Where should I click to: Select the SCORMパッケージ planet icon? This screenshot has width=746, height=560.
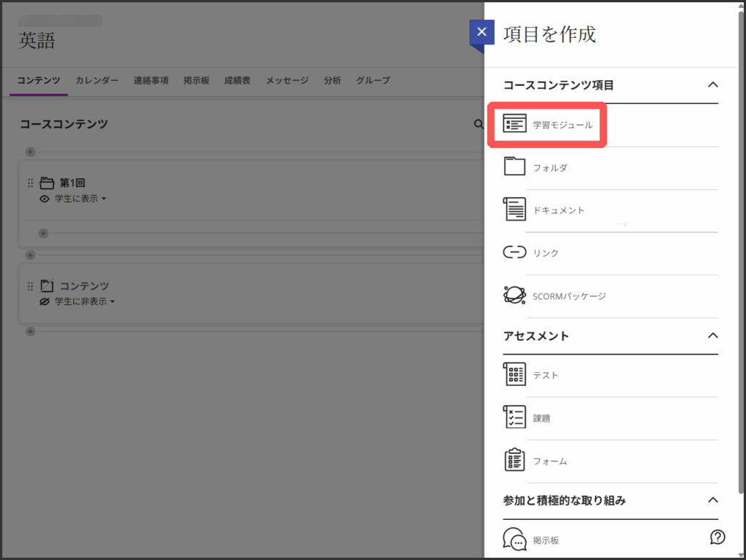click(514, 296)
